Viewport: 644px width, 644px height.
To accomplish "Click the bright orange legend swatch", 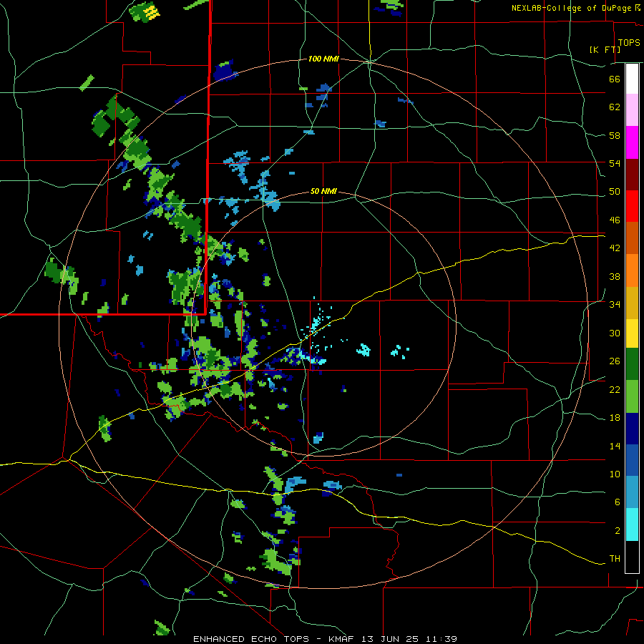I will pyautogui.click(x=632, y=270).
